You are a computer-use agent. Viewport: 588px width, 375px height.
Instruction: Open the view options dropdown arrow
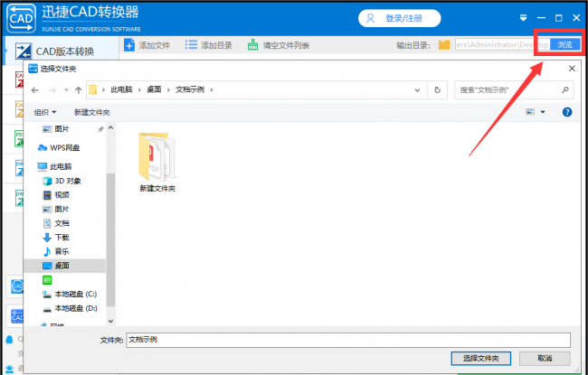coord(543,112)
